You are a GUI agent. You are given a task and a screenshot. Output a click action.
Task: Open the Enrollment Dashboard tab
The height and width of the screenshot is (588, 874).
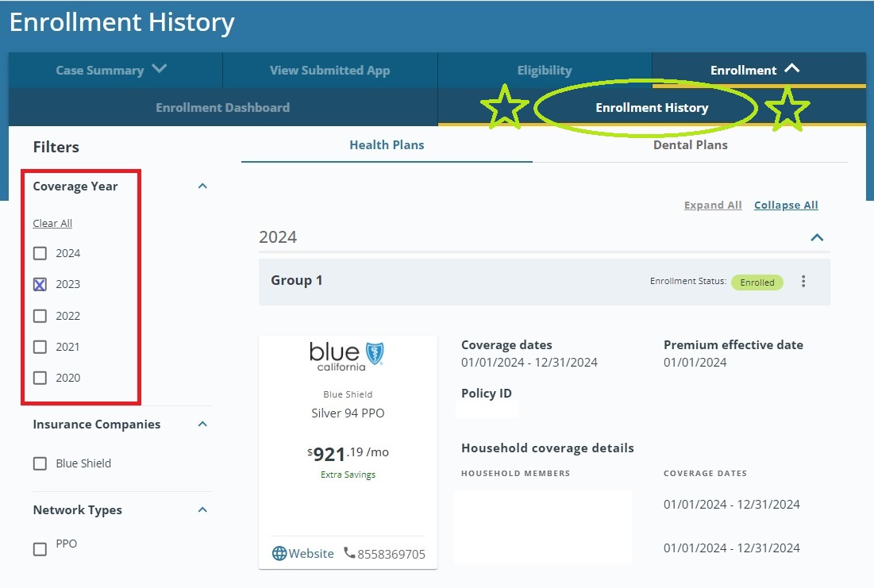coord(222,108)
